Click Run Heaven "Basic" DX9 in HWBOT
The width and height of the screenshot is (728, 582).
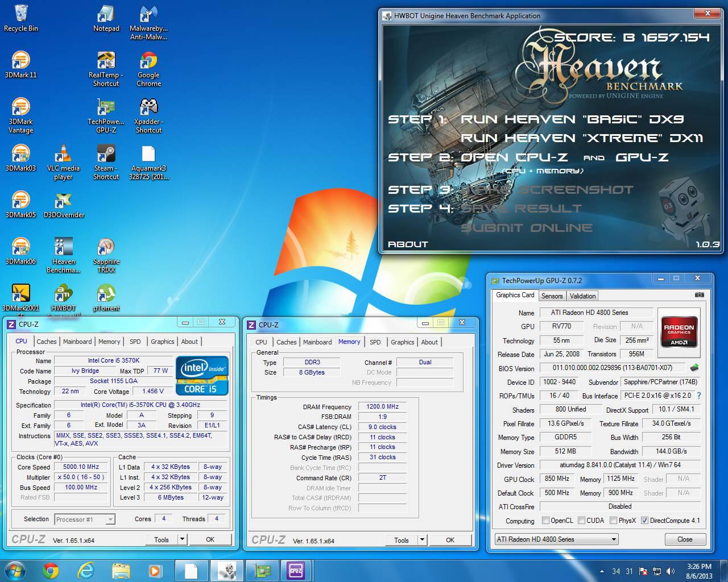coord(572,119)
